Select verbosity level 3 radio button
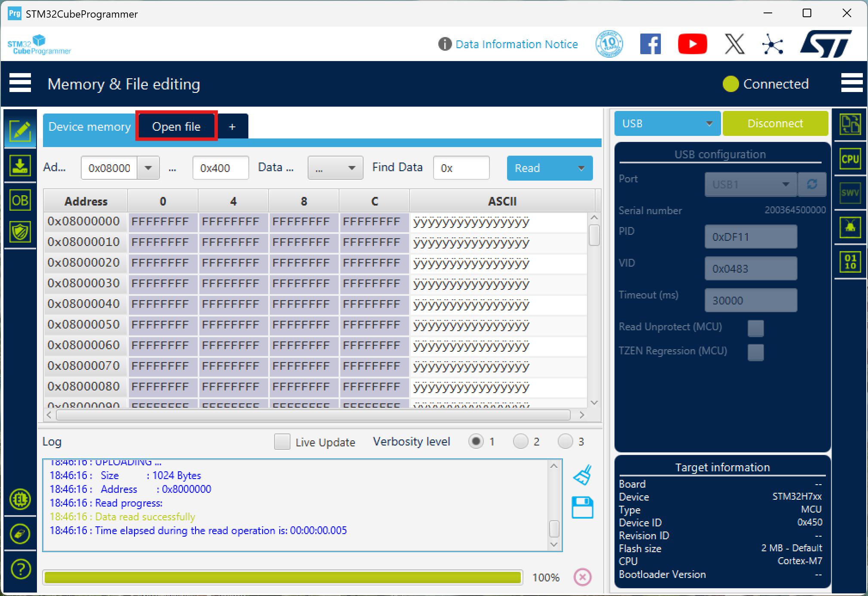 pyautogui.click(x=565, y=441)
